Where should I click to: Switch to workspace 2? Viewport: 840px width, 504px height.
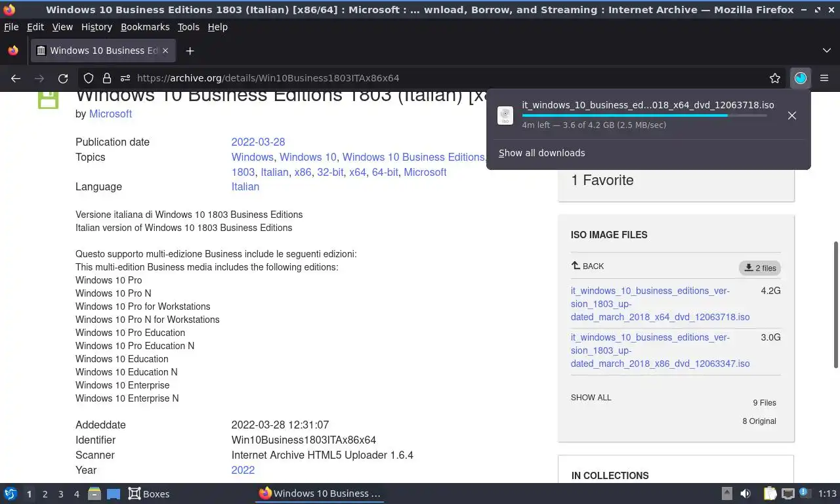[x=45, y=494]
